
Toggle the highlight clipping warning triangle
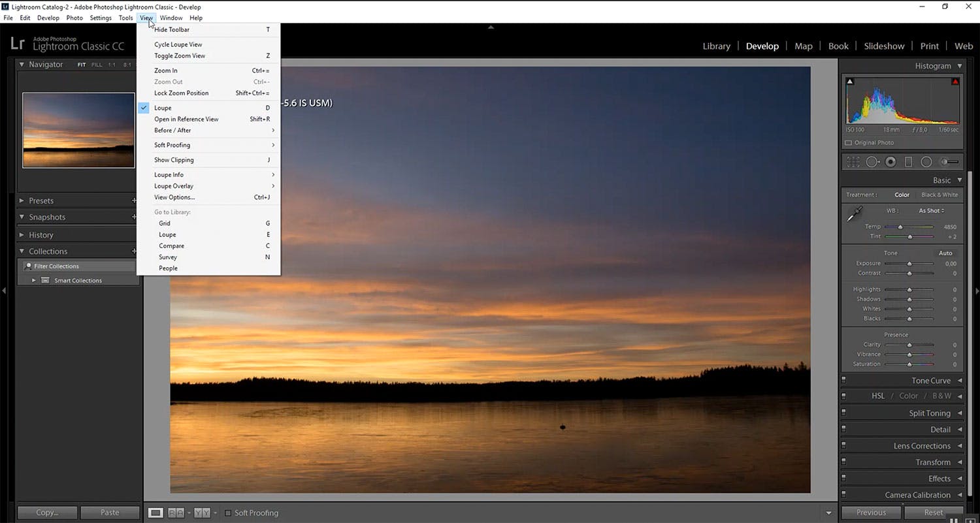coord(955,82)
